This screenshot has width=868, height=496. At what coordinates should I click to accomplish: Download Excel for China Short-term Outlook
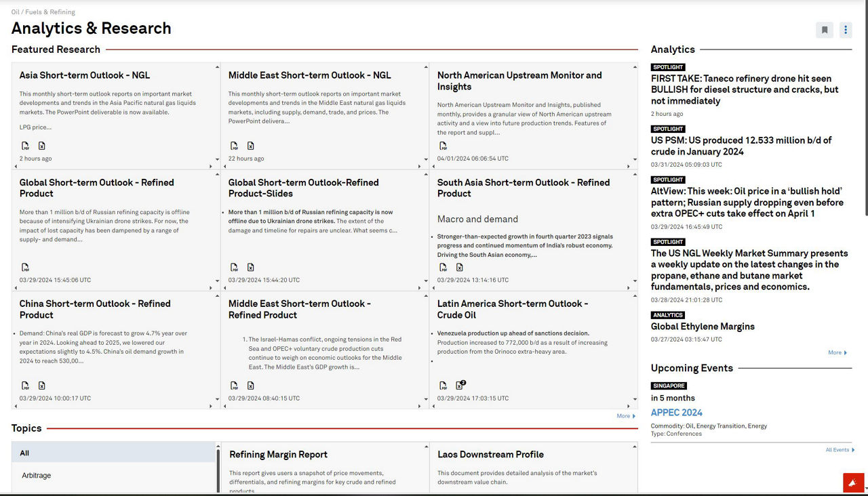(41, 386)
